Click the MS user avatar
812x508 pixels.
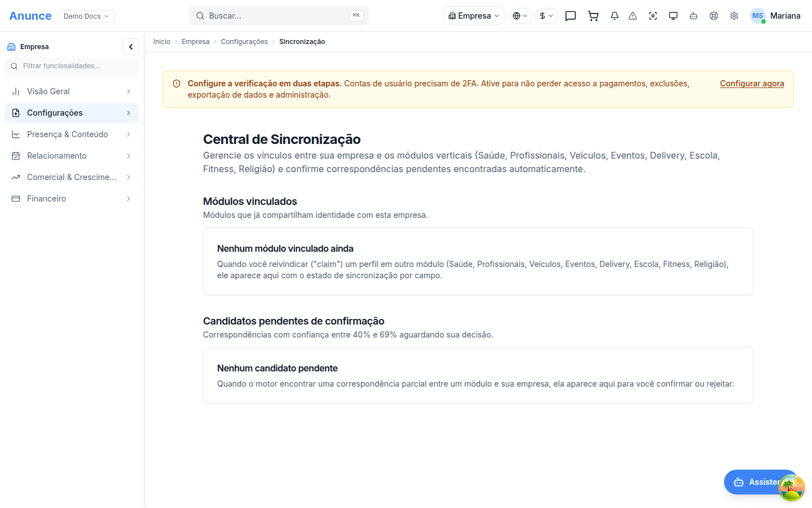(x=758, y=16)
